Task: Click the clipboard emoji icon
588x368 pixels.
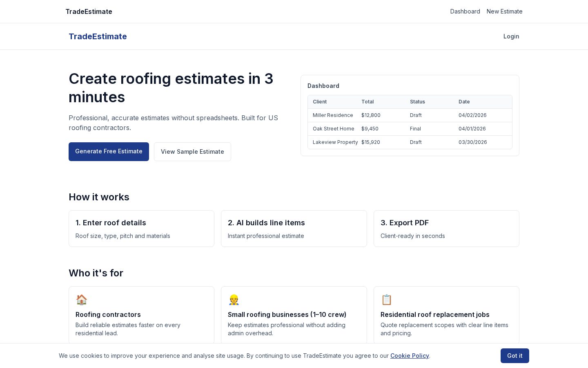Action: [x=386, y=300]
